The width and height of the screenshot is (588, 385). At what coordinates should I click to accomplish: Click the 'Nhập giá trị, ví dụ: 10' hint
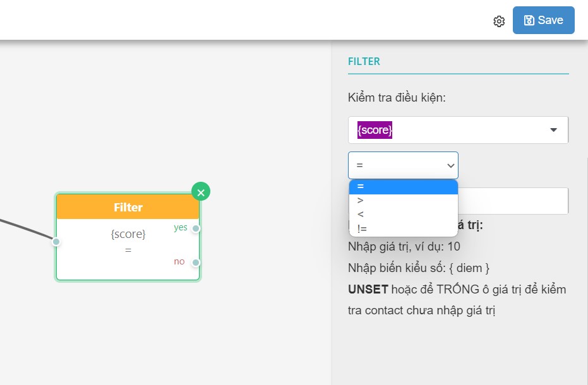[404, 247]
